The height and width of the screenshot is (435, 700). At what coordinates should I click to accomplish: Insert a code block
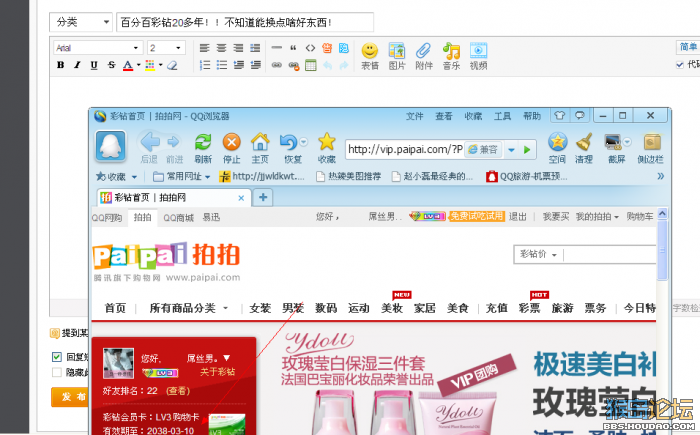click(310, 48)
